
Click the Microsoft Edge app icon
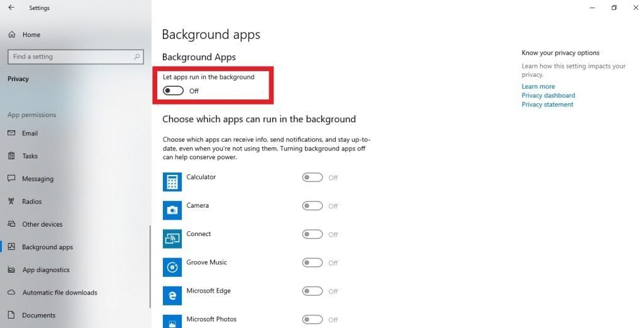point(172,295)
